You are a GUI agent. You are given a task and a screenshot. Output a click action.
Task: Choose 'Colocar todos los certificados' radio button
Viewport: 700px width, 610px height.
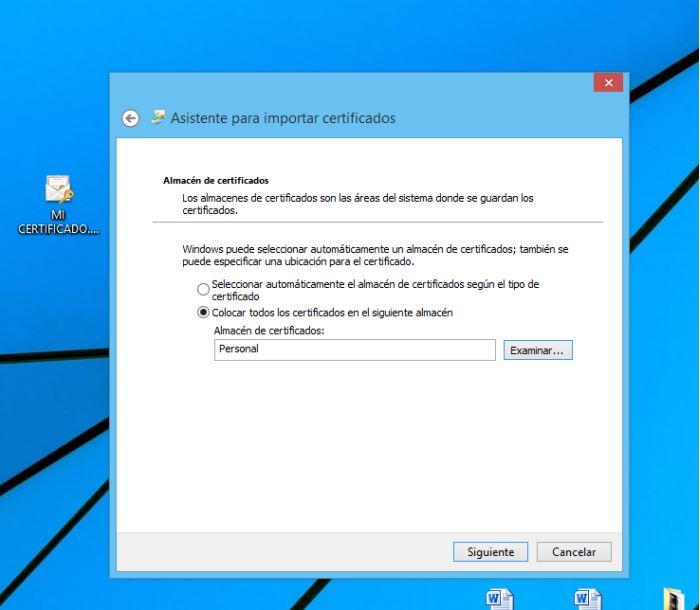203,312
